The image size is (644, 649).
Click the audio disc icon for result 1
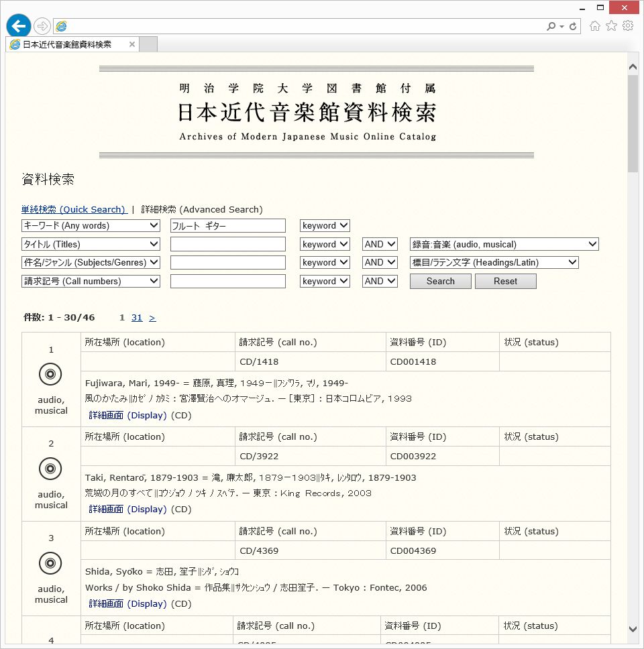(50, 374)
